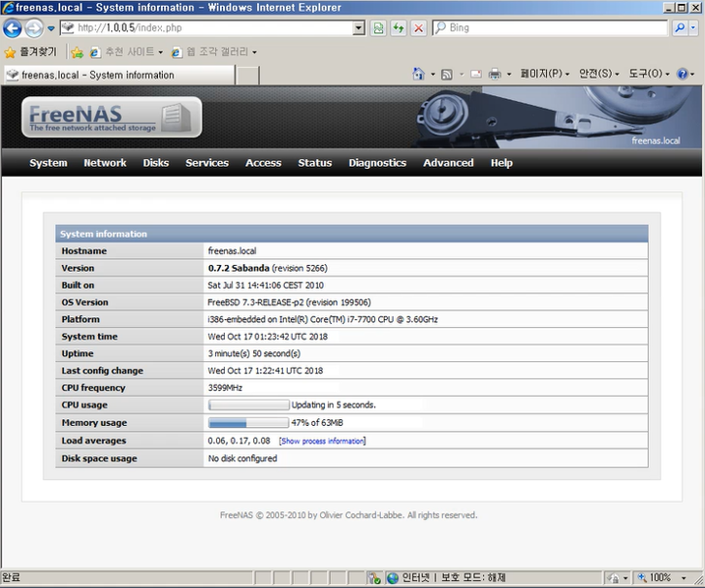This screenshot has width=705, height=588.
Task: Open the System navigation menu
Action: pyautogui.click(x=48, y=163)
